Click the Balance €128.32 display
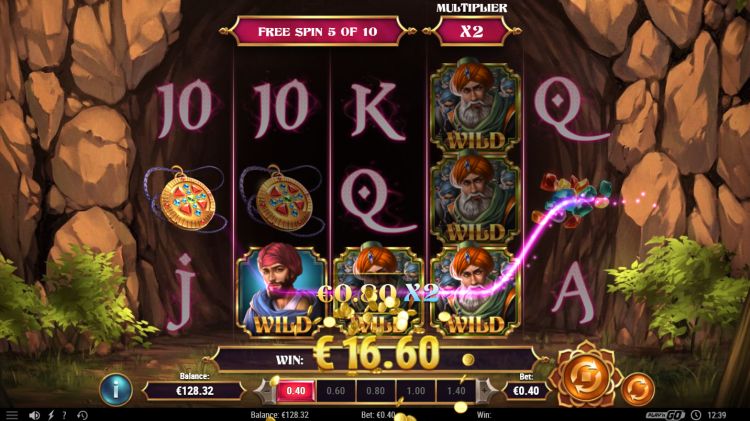The width and height of the screenshot is (750, 421). [195, 391]
